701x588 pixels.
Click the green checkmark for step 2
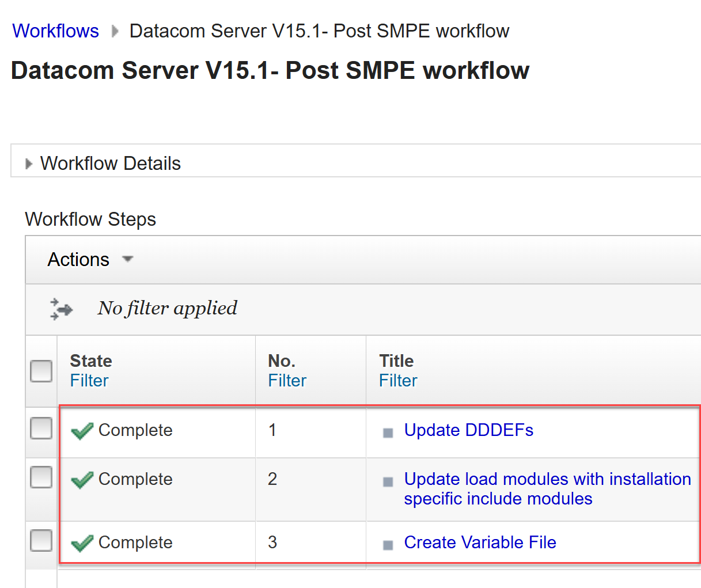(x=82, y=480)
